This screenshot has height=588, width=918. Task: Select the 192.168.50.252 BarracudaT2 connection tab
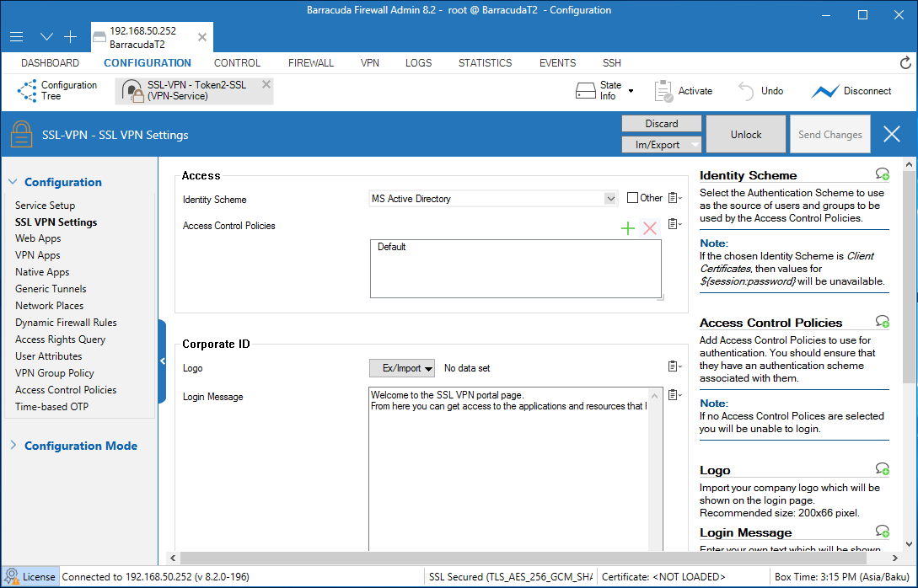click(152, 37)
